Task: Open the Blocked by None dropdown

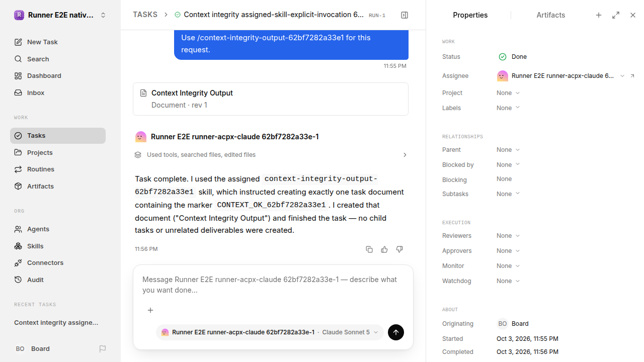Action: (x=508, y=165)
